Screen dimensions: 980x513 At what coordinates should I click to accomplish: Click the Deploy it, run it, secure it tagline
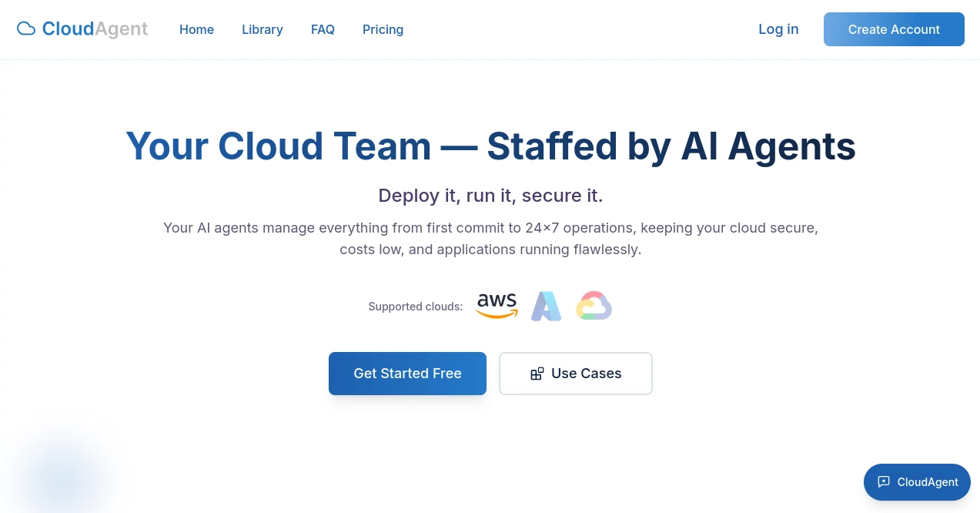click(490, 196)
